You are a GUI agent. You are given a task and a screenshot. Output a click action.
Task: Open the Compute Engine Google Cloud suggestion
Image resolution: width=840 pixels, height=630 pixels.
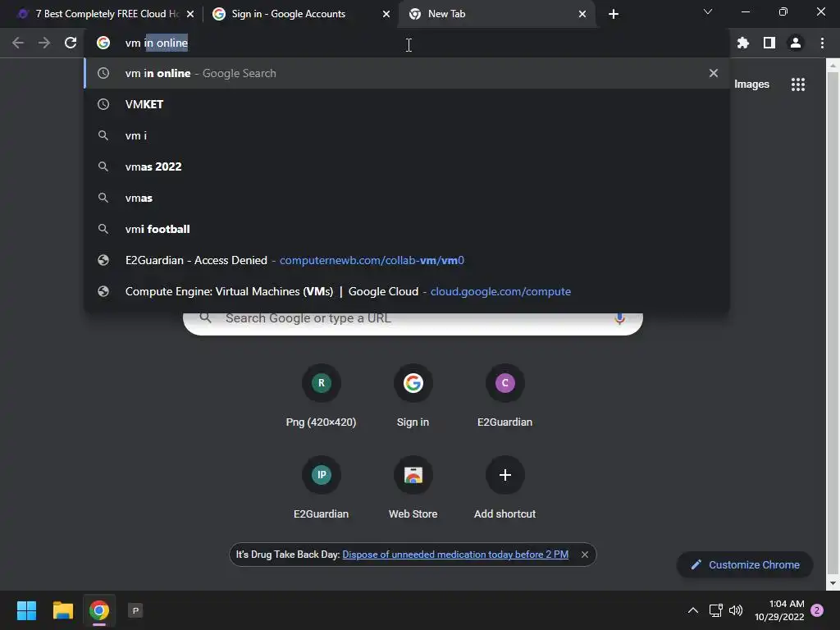pos(407,291)
